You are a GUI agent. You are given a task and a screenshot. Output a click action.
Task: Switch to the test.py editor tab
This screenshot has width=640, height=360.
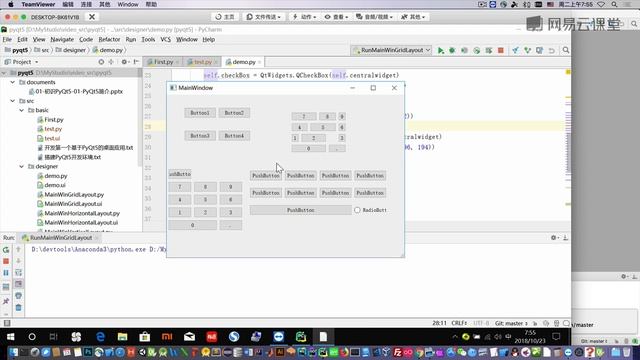point(202,62)
